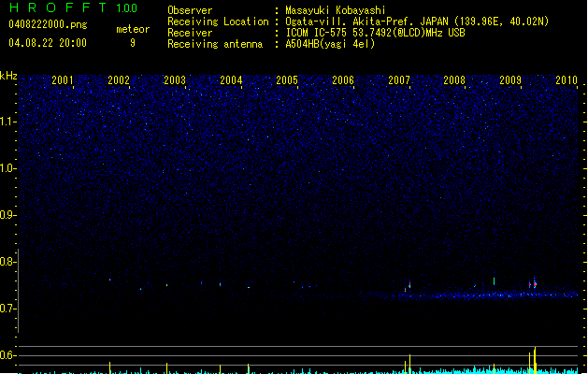
Task: Click the 2010 time axis marker
Action: point(566,79)
